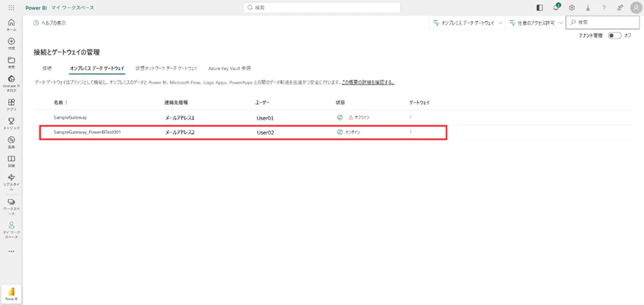Sort by 名前 column header
This screenshot has height=305, width=644.
click(x=60, y=102)
